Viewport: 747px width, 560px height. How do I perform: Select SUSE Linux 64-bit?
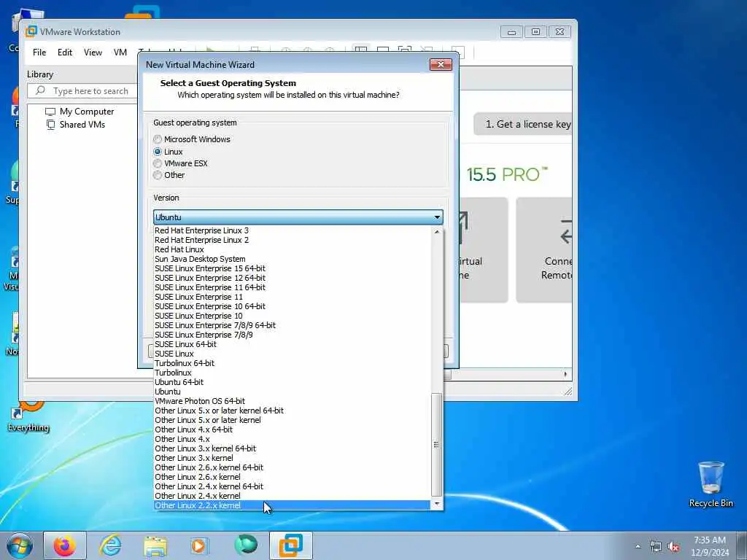[292, 344]
